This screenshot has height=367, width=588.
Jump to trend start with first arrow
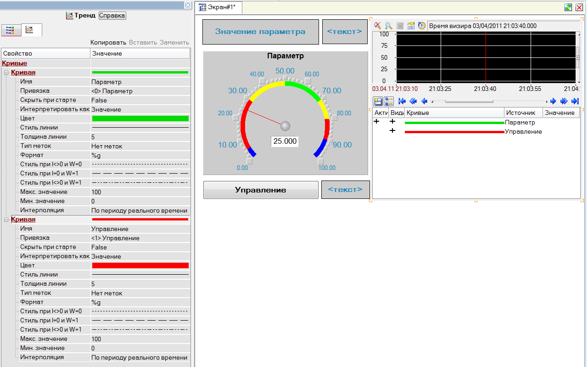pyautogui.click(x=402, y=101)
